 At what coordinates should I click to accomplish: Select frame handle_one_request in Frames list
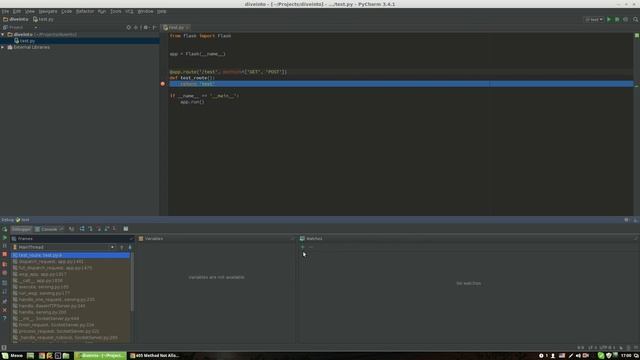(x=70, y=300)
